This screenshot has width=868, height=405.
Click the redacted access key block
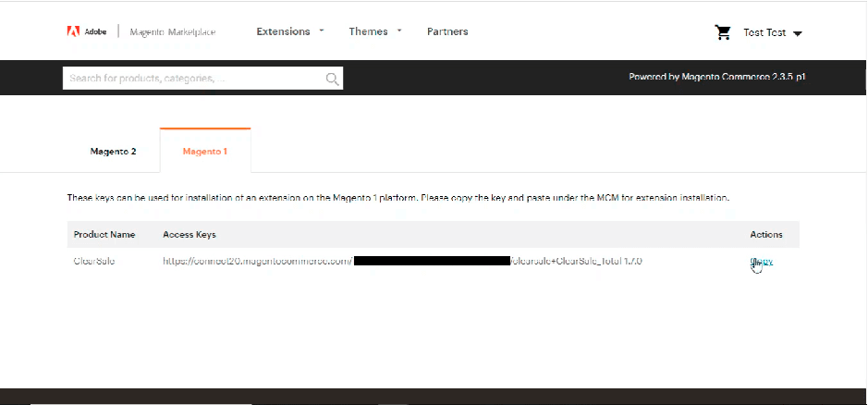[432, 262]
